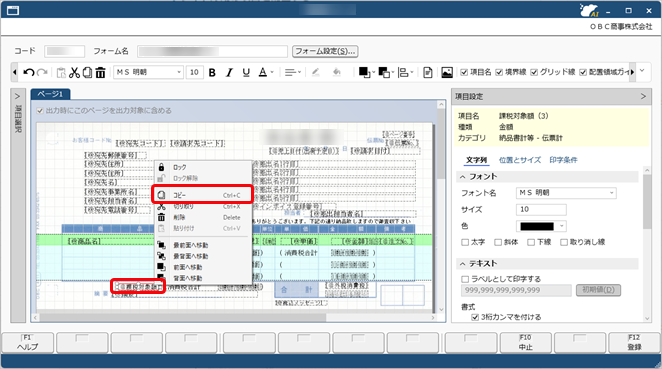Expand the toolbar overflow chevron
This screenshot has height=369, width=662.
click(642, 71)
